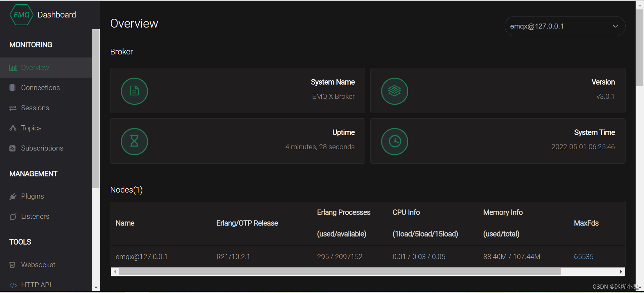Show the Subscriptions page
Screen dimensions: 644x293
[x=46, y=148]
